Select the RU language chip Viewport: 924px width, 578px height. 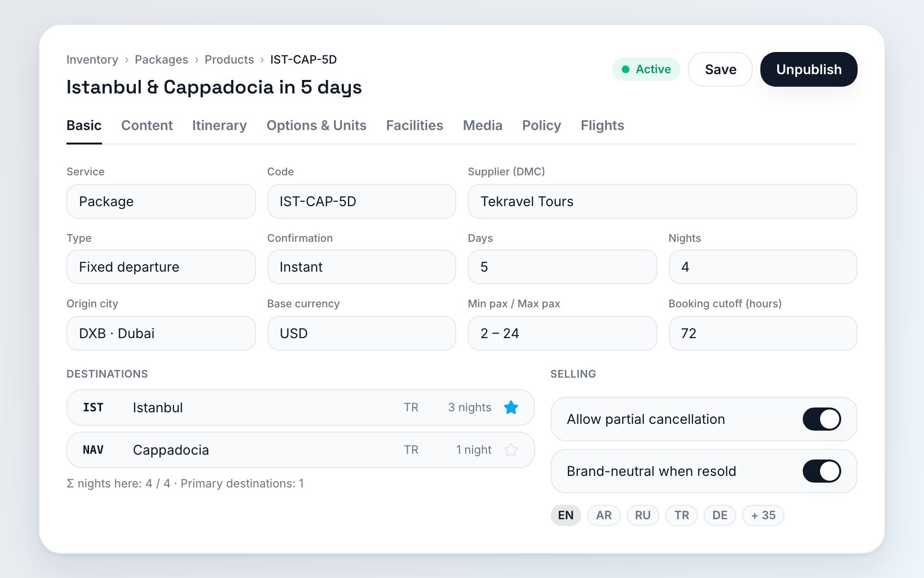tap(642, 515)
